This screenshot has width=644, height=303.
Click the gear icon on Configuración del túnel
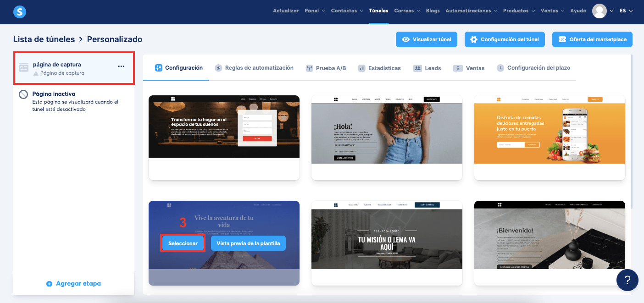474,39
